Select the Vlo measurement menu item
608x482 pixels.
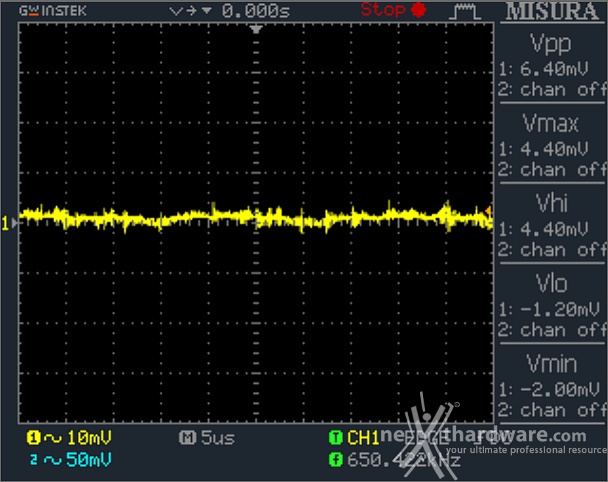pos(552,304)
